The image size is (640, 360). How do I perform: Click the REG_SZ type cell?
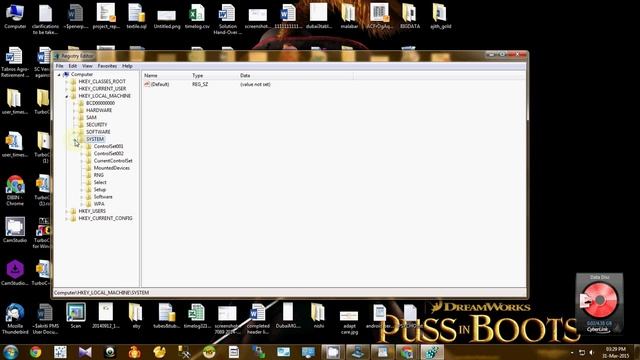pyautogui.click(x=200, y=84)
